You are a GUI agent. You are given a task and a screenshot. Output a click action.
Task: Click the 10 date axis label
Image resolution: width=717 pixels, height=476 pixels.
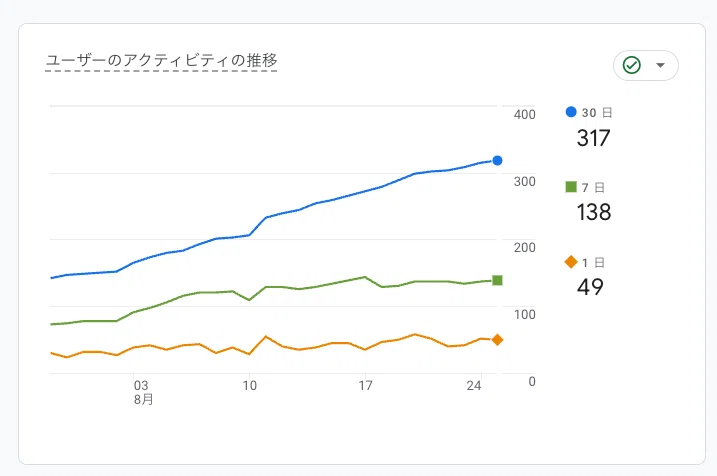[x=249, y=385]
